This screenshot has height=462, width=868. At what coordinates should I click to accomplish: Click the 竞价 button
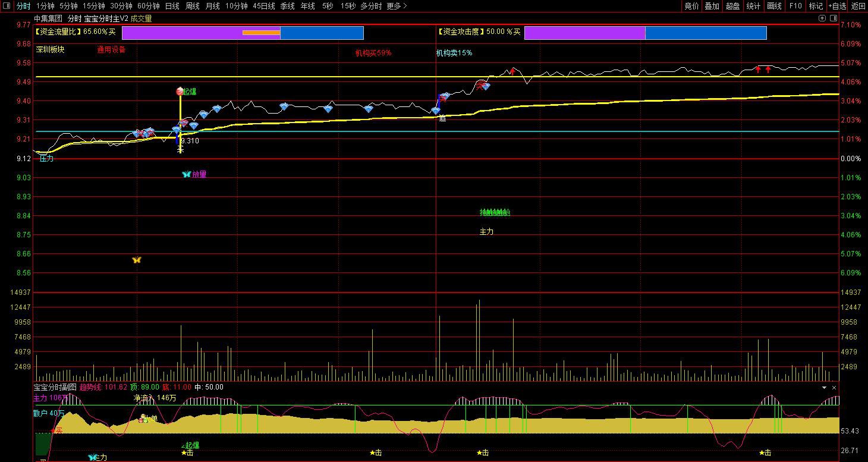tap(691, 6)
